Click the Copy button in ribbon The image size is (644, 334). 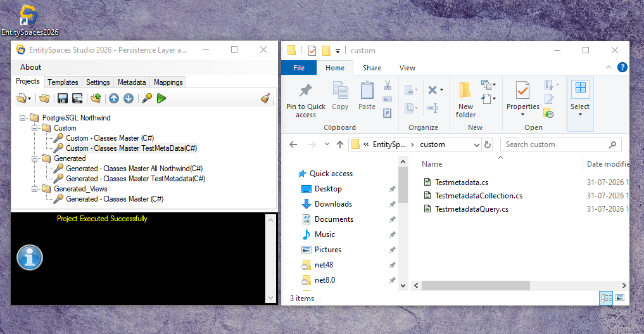click(x=340, y=96)
